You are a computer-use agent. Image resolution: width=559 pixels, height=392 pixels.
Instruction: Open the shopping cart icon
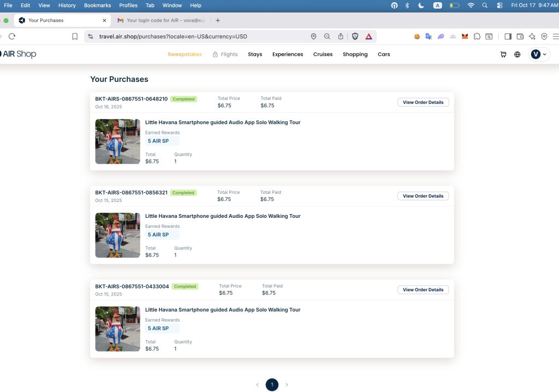point(503,55)
